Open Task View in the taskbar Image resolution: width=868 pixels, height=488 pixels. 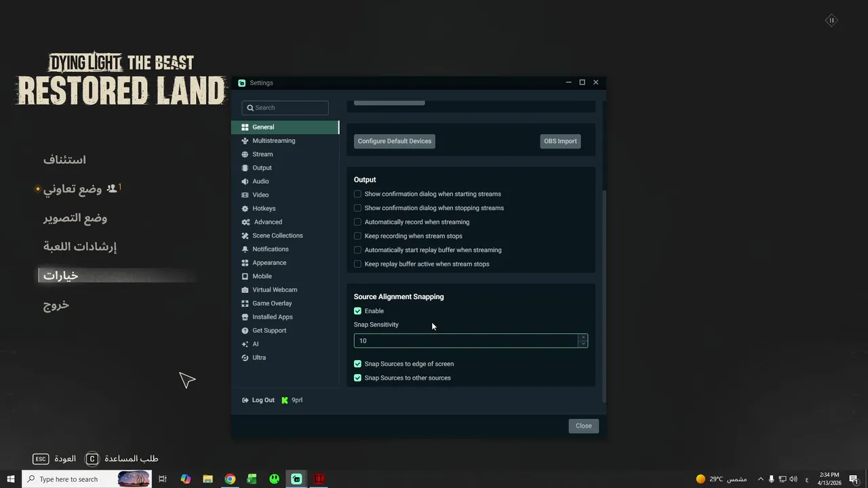163,479
